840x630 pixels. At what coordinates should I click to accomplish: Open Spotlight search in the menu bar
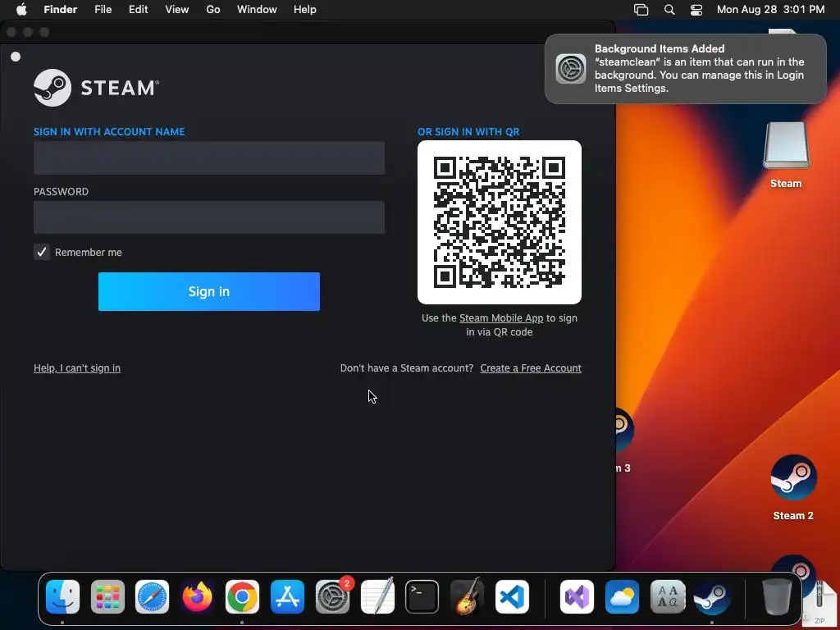[669, 10]
